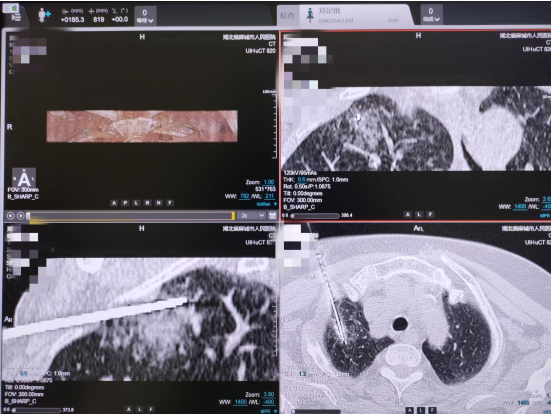The width and height of the screenshot is (551, 414).
Task: Save the volume rendering cine with disk icon
Action: click(x=272, y=215)
